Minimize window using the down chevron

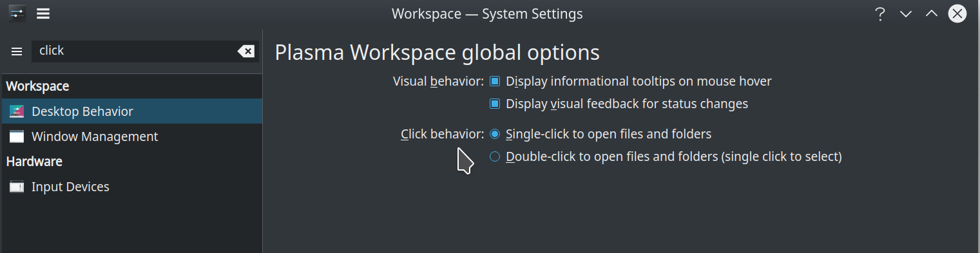pos(906,14)
